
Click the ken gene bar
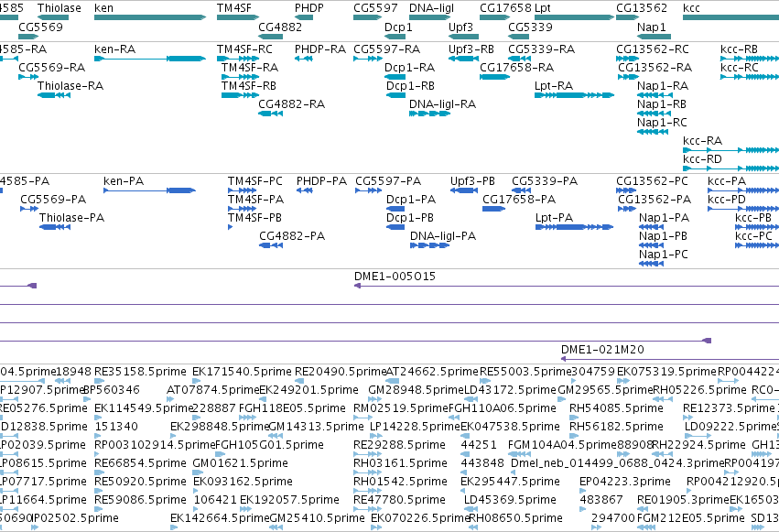tap(150, 17)
